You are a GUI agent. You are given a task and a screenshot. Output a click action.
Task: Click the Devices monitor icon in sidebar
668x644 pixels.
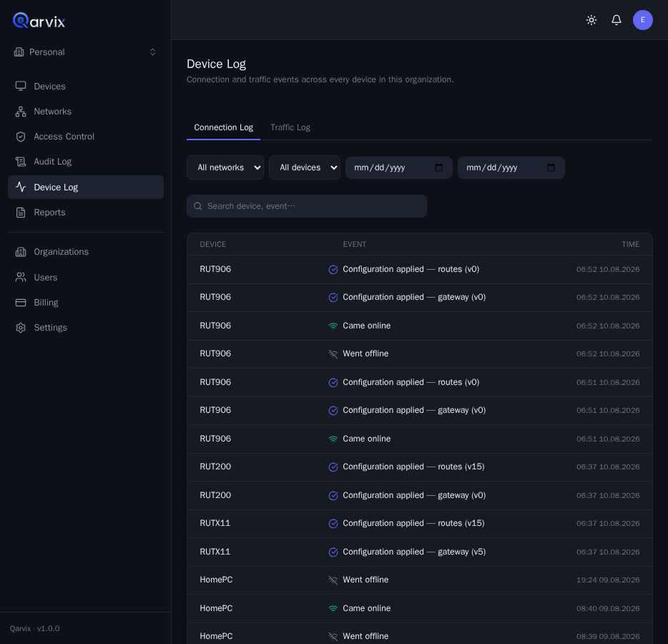coord(21,86)
